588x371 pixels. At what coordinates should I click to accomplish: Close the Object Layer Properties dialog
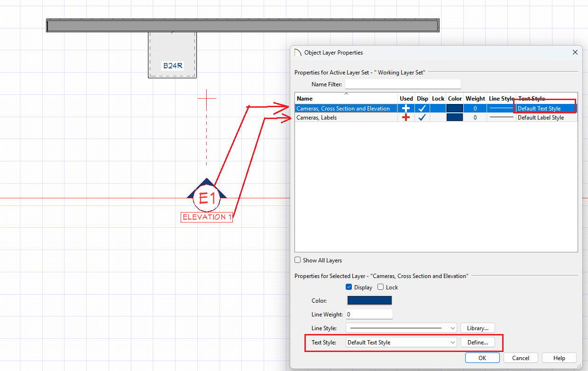point(575,53)
